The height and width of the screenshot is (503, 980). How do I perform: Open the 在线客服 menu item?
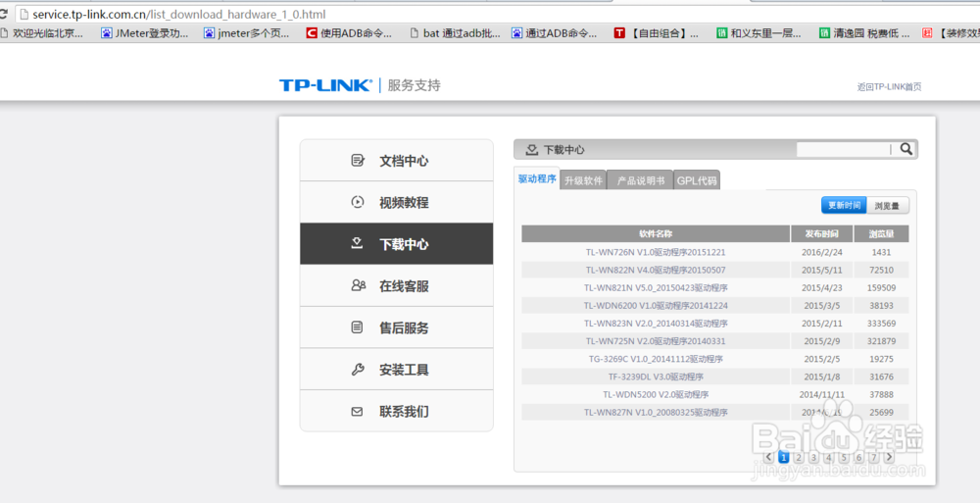pos(396,286)
